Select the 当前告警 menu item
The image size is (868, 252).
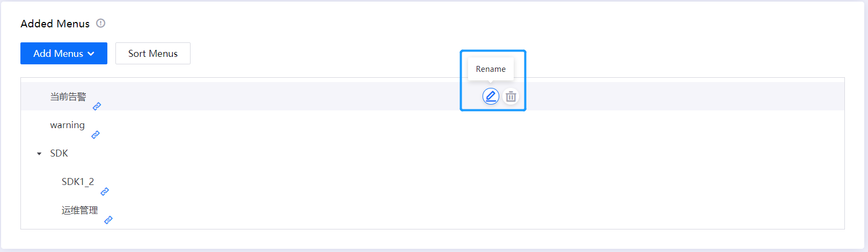(x=68, y=97)
